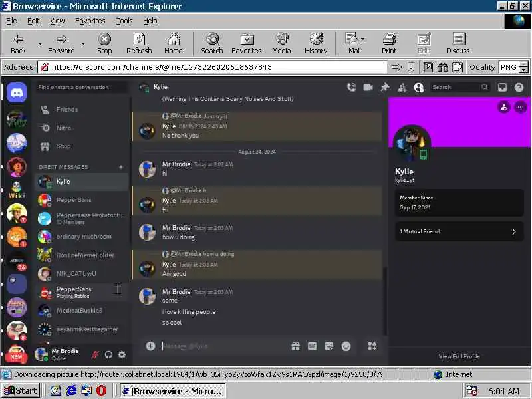Click the Refresh toolbar button
The height and width of the screenshot is (399, 532).
(x=139, y=43)
